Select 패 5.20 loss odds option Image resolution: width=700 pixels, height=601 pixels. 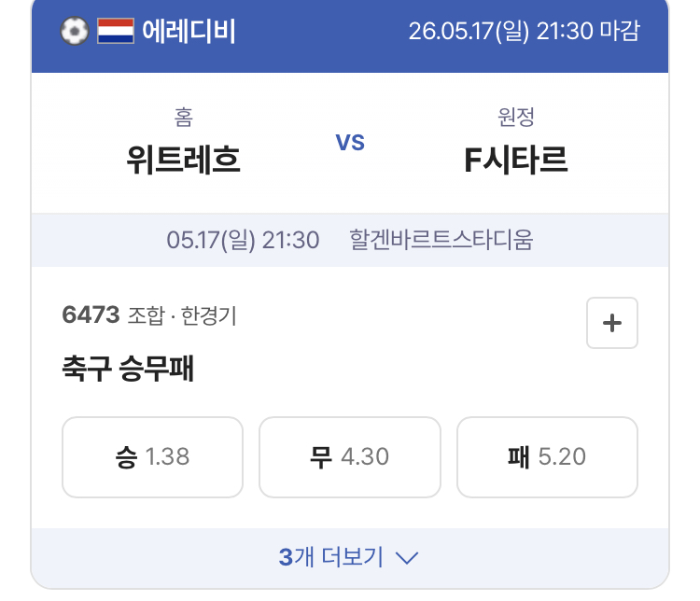[547, 457]
